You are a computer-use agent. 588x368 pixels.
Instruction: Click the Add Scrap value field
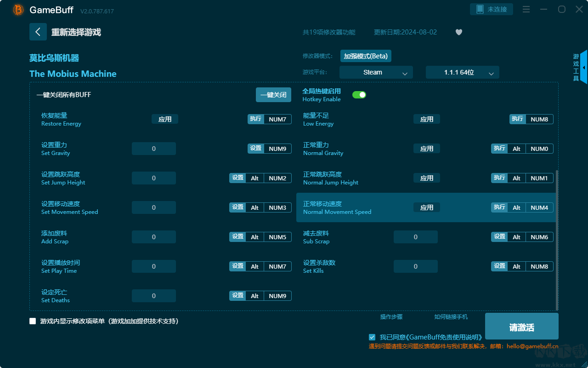coord(154,237)
